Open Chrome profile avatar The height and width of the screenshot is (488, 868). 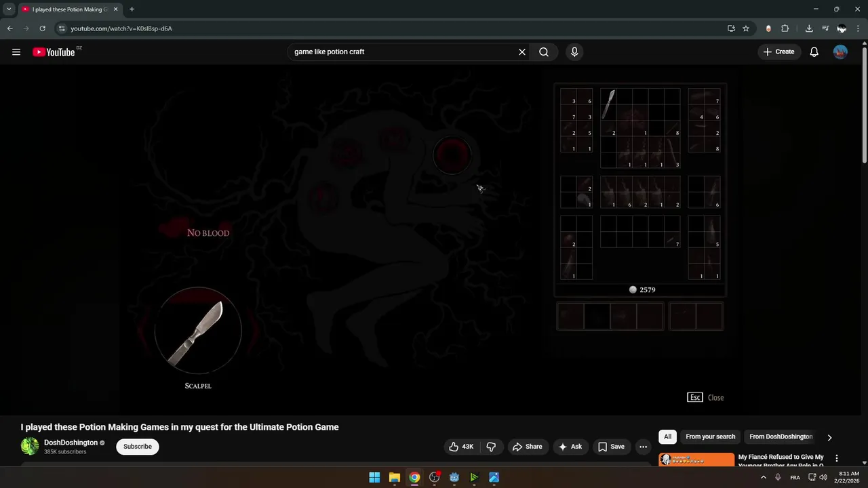pos(842,28)
